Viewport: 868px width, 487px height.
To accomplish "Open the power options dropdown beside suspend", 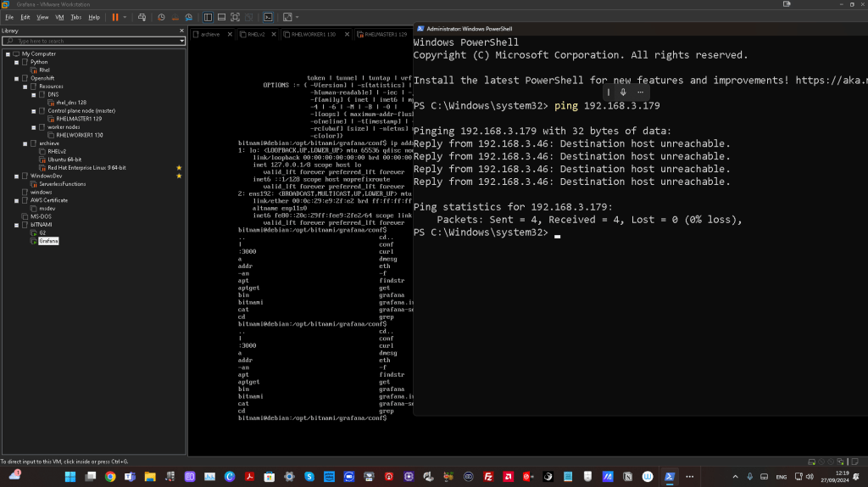I will 125,17.
